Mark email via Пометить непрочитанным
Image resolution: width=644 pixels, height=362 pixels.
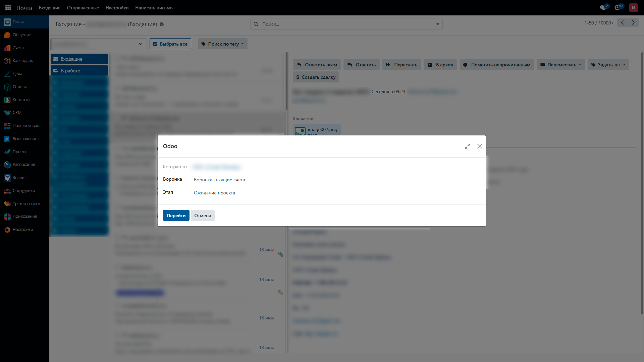click(x=496, y=65)
